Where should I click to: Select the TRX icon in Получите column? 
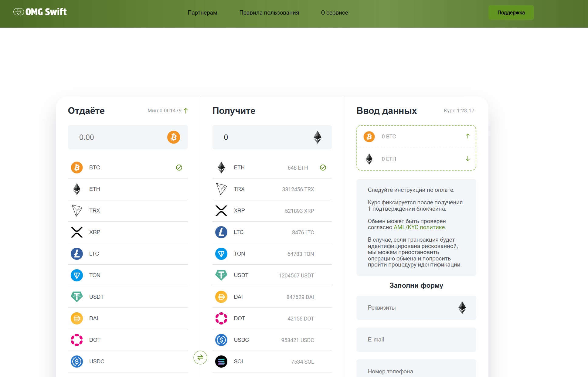(x=221, y=189)
